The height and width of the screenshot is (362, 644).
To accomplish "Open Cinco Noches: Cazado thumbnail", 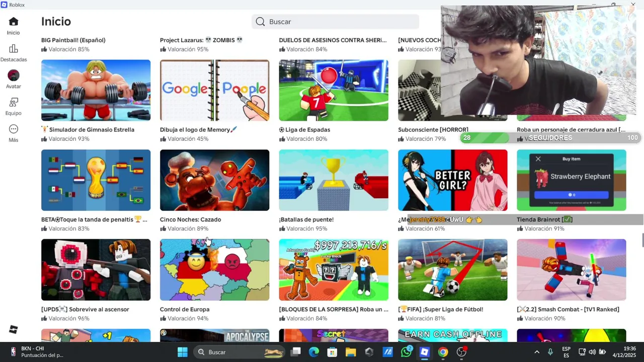I will (214, 180).
